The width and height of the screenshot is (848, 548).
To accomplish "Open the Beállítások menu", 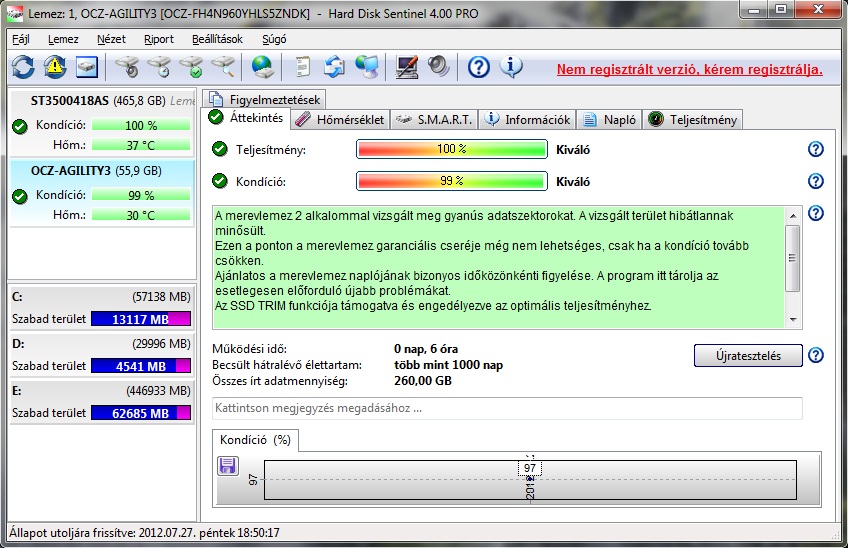I will 217,39.
